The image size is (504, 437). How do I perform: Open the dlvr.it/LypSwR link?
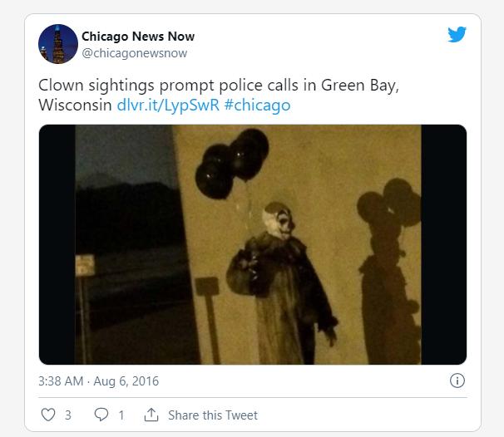[168, 105]
